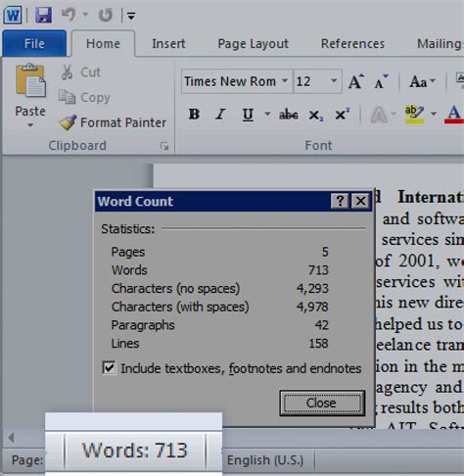464x476 pixels.
Task: Open the font size dropdown
Action: point(334,80)
